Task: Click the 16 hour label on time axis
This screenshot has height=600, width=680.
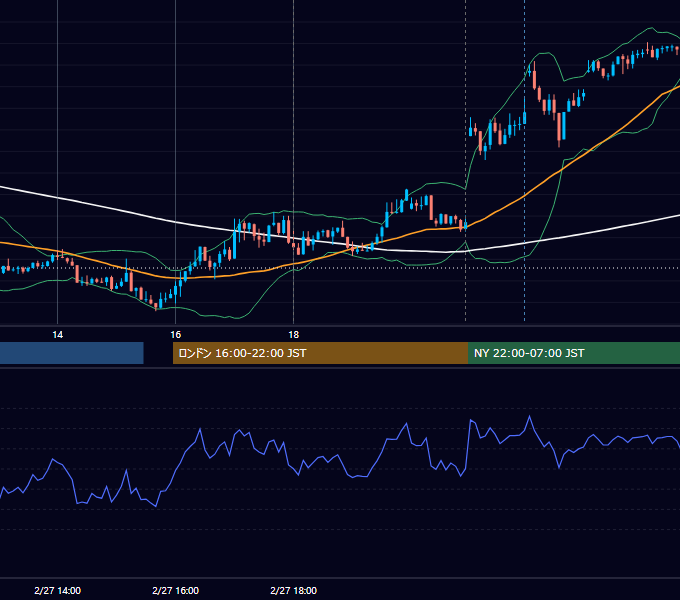Action: tap(175, 335)
